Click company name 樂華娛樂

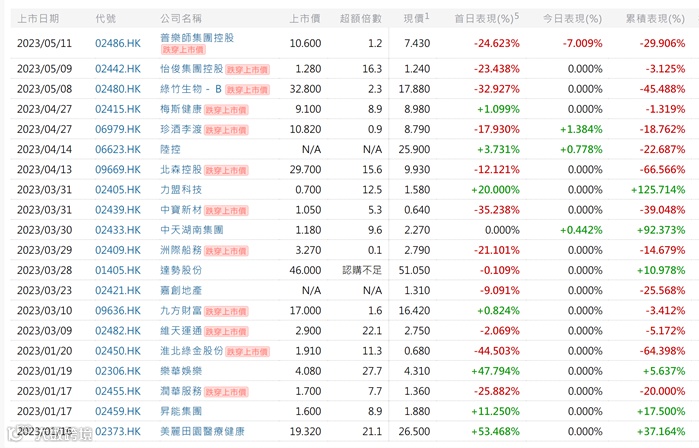[x=181, y=371]
